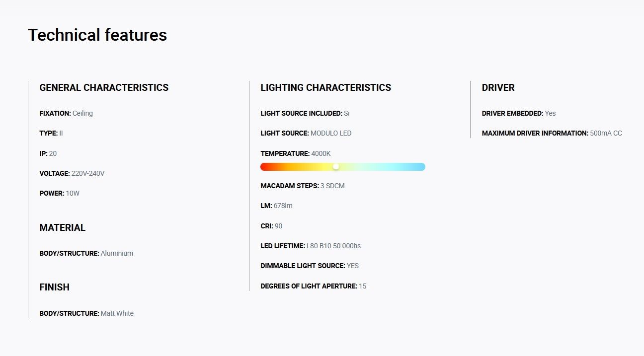Image resolution: width=644 pixels, height=356 pixels.
Task: Click maximum driver information 500mA CC
Action: (552, 133)
